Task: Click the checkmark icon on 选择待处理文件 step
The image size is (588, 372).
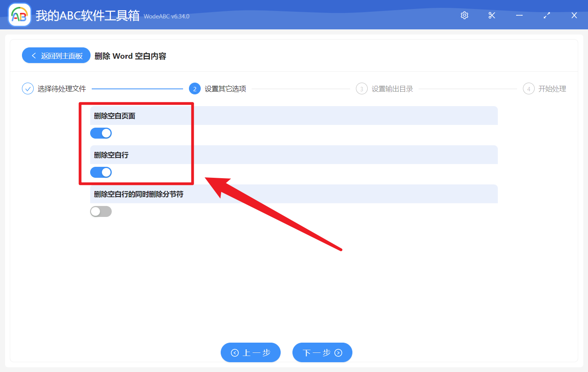Action: pos(27,88)
